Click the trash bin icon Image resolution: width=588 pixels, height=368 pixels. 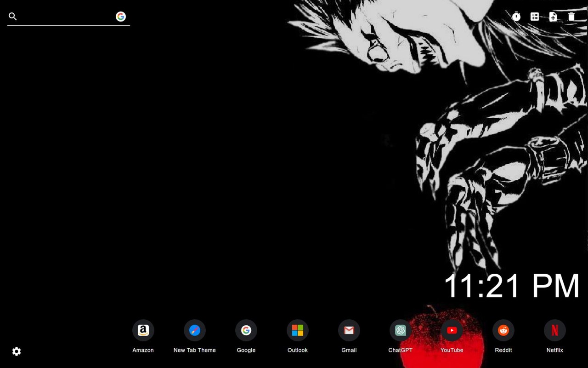tap(571, 17)
